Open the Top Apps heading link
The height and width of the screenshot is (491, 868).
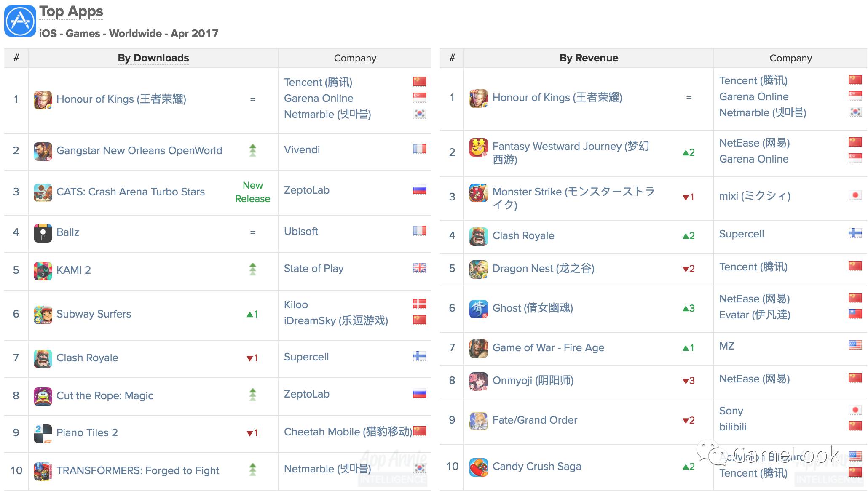click(x=71, y=11)
